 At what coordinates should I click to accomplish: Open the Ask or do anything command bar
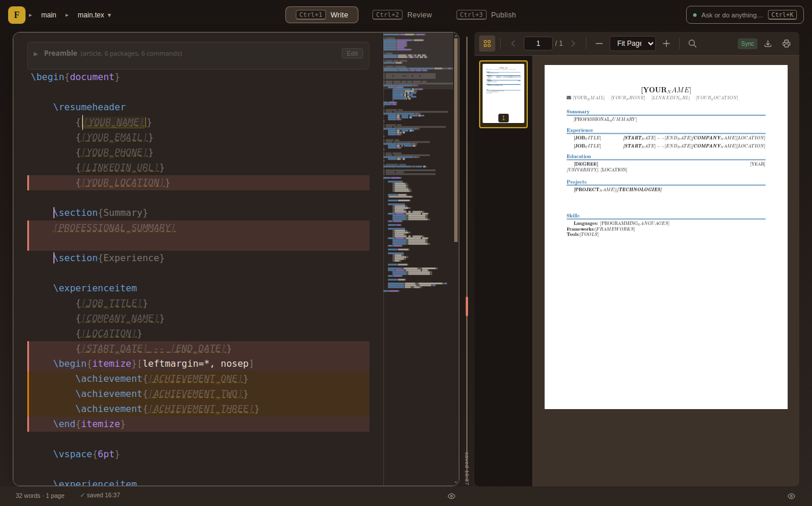pyautogui.click(x=745, y=15)
